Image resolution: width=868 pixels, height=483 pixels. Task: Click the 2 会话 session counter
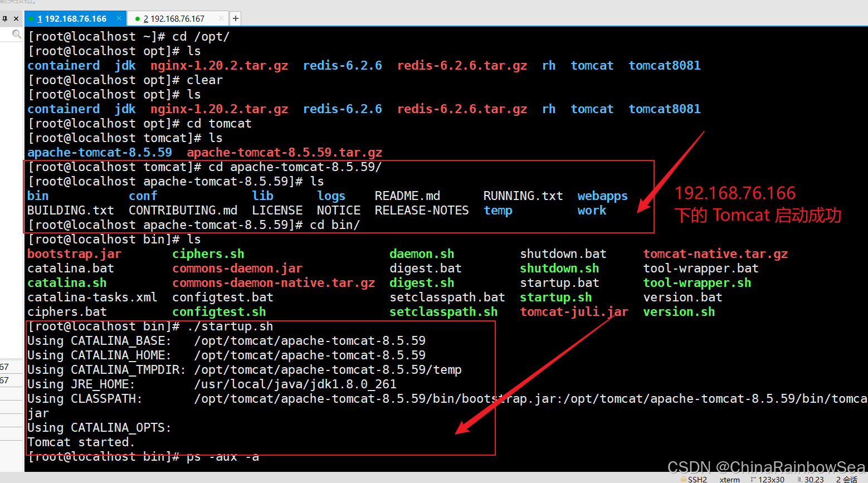click(848, 479)
